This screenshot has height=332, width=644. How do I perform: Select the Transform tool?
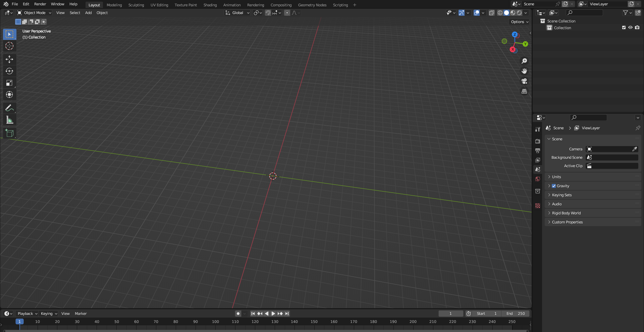pyautogui.click(x=9, y=94)
